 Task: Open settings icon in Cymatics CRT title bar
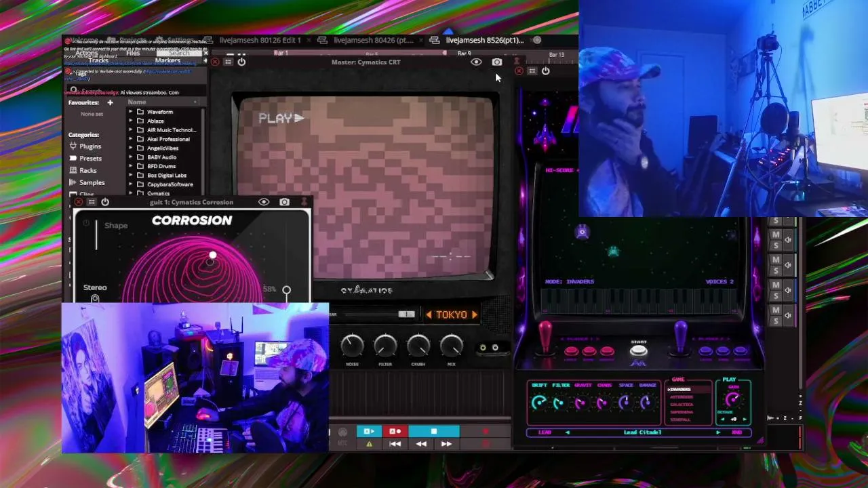228,62
